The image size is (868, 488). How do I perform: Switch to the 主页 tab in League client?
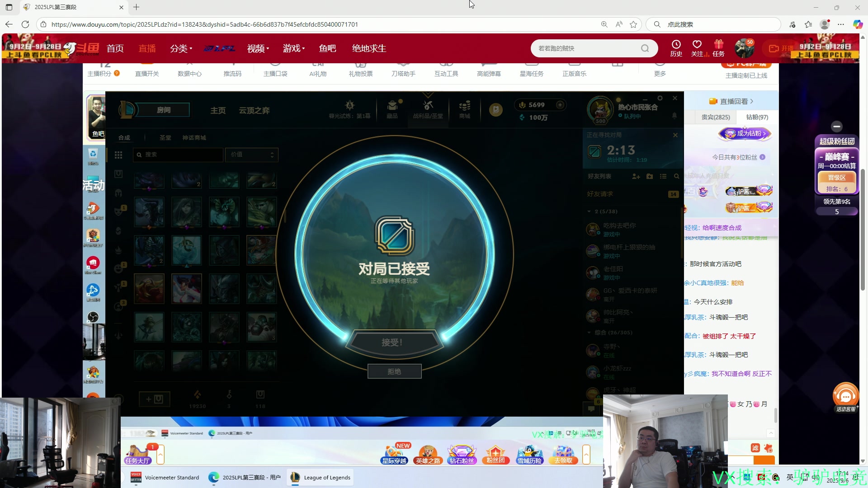[x=218, y=110]
